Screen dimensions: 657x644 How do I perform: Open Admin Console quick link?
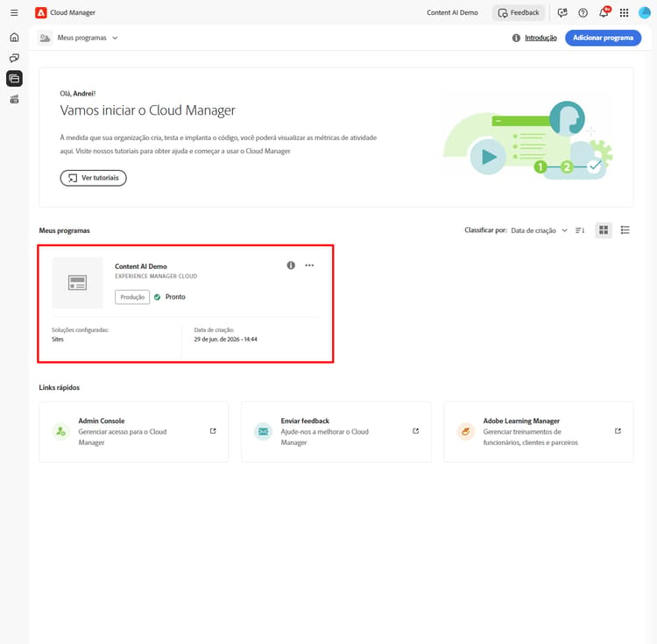(x=134, y=432)
